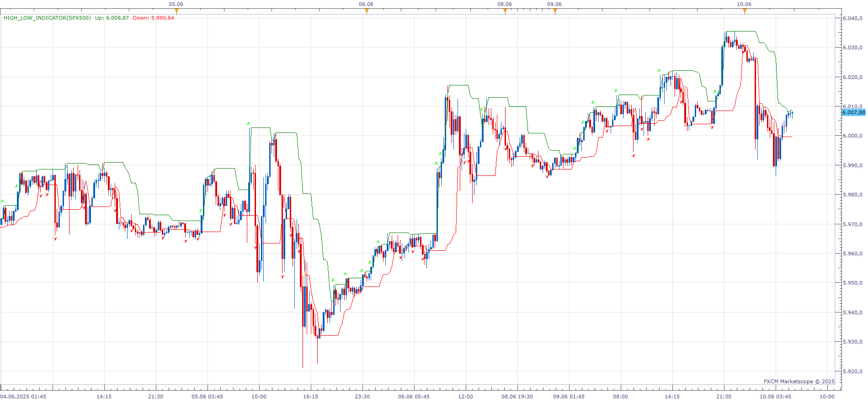Click the red Down: 5.999,64 value
This screenshot has width=868, height=402.
coord(154,18)
